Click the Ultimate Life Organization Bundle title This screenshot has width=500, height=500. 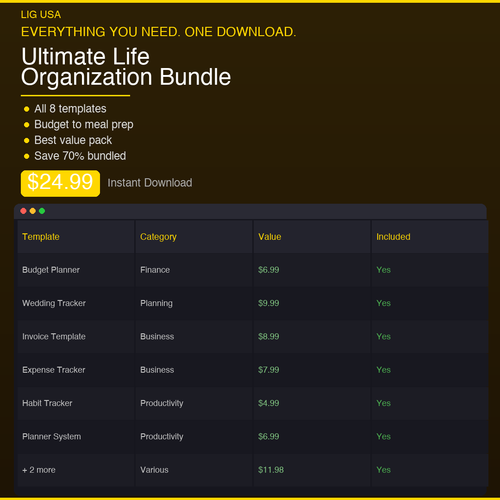126,67
